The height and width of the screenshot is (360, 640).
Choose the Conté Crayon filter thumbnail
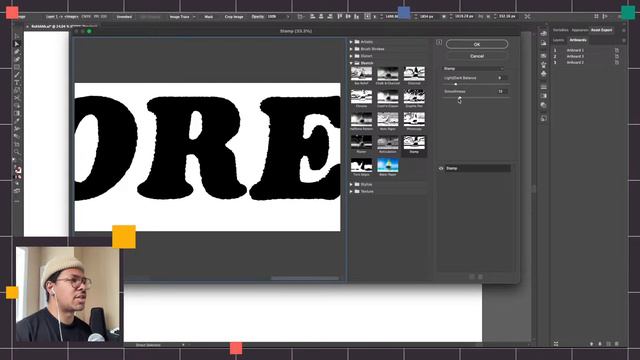[x=388, y=97]
